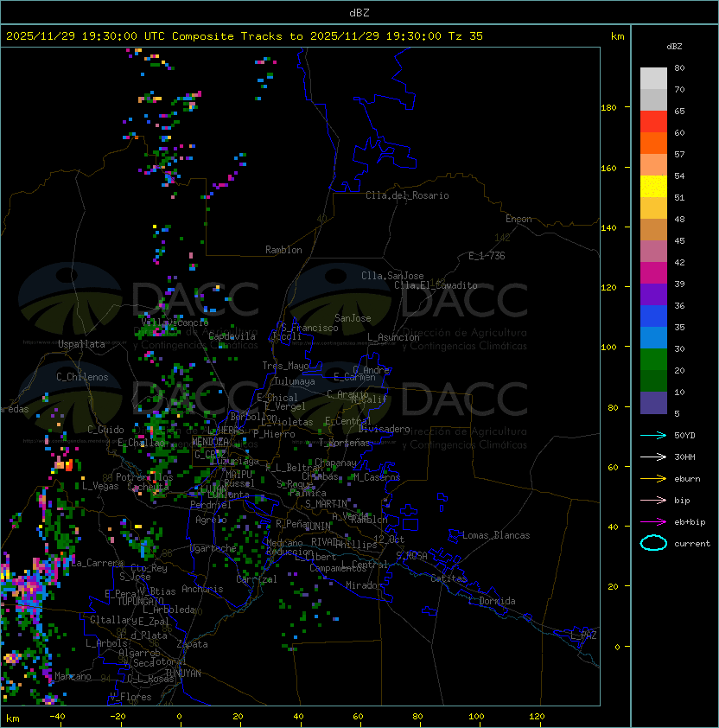Click the '57' value on the dBZ scale
The image size is (719, 728).
tap(679, 154)
